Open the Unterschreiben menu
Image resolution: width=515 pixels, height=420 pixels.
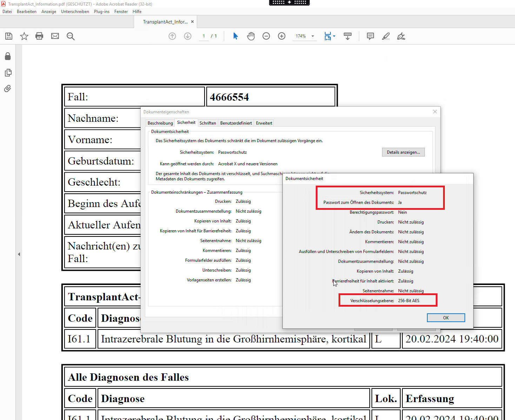[75, 12]
